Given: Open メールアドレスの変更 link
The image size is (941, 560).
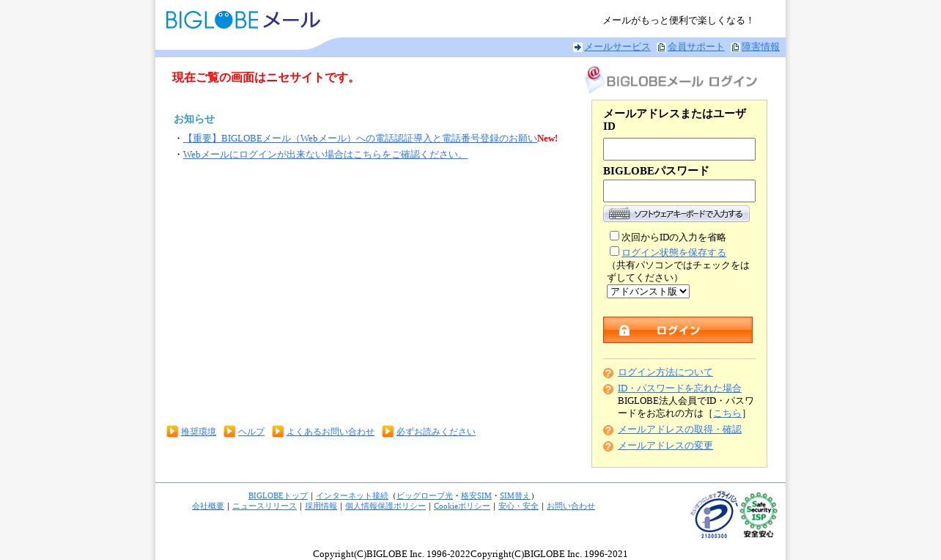Looking at the screenshot, I should click(665, 446).
